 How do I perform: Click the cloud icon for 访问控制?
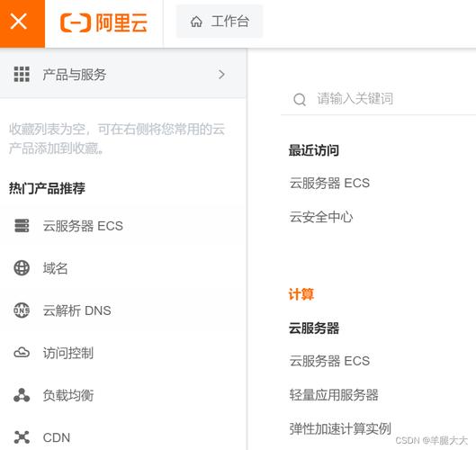22,353
